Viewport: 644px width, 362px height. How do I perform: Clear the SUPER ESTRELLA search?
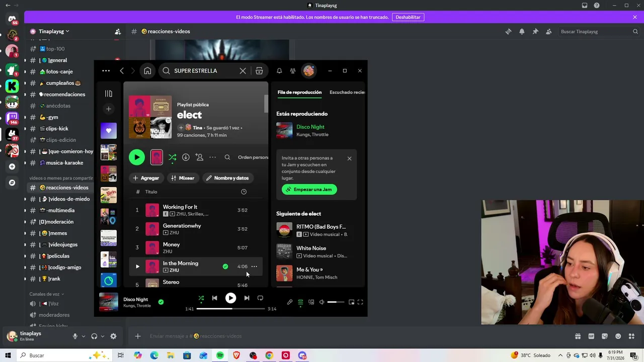[x=243, y=71]
